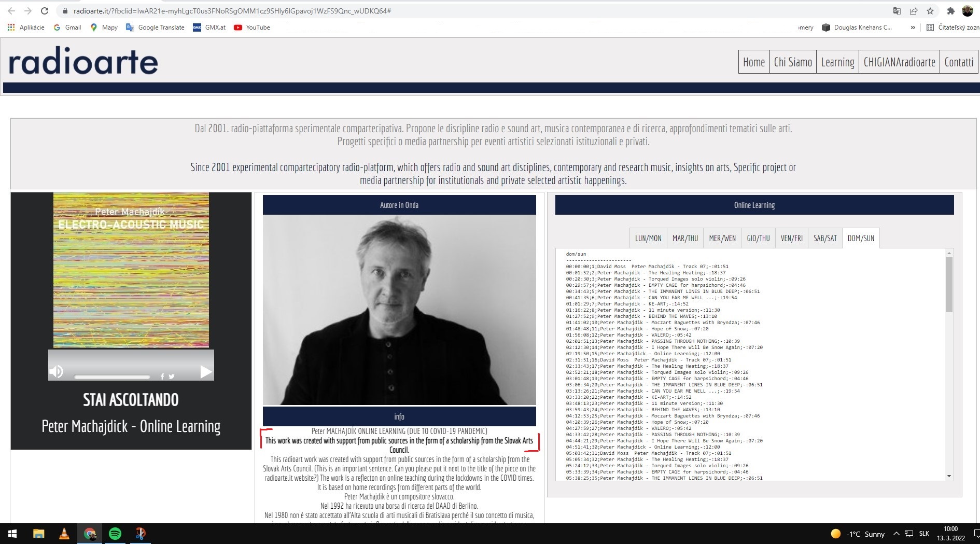980x544 pixels.
Task: Adjust the player volume slider bar
Action: (112, 376)
